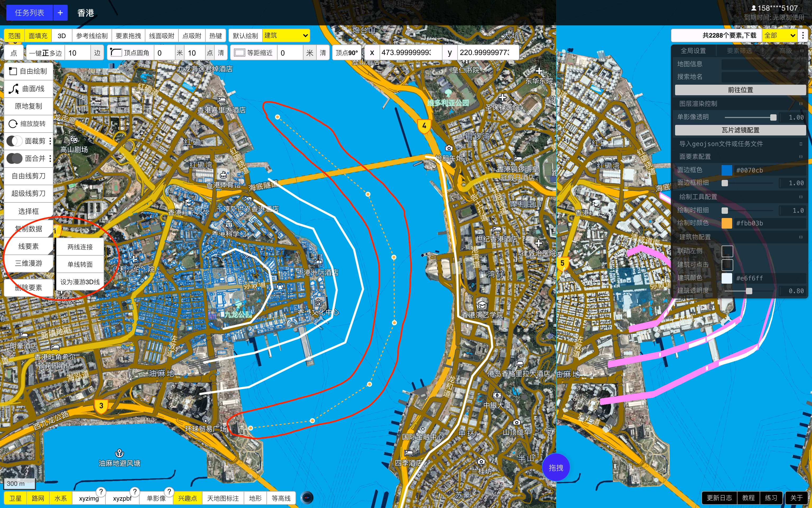
Task: Click the 顶点圆角 vertex rounding icon
Action: [116, 53]
